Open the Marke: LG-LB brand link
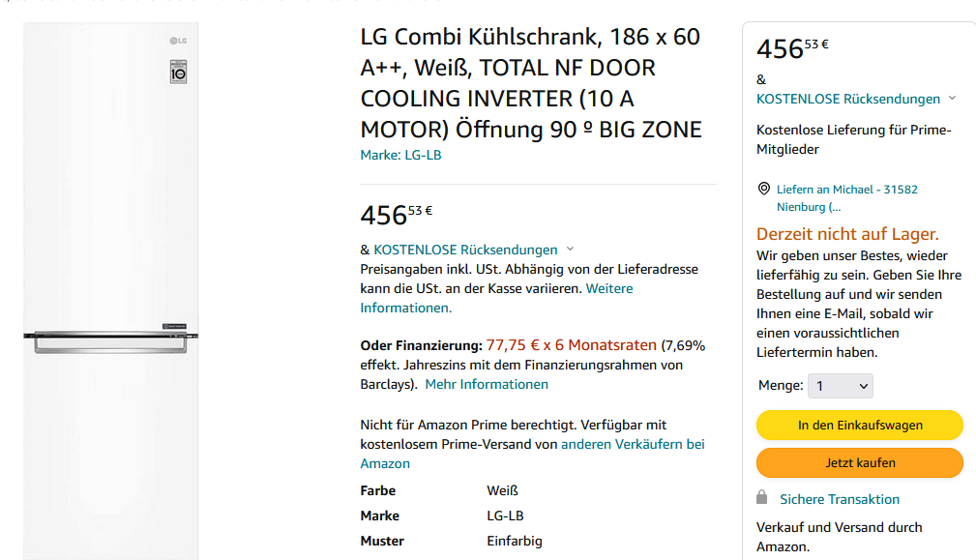Screen dimensions: 976x560 pos(400,155)
